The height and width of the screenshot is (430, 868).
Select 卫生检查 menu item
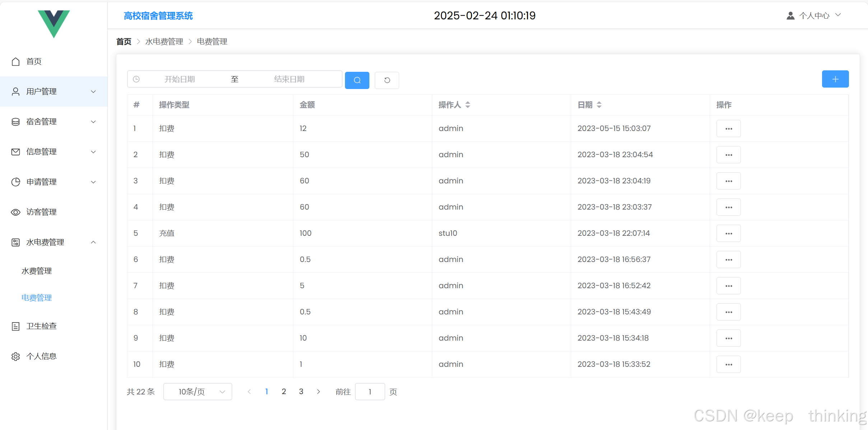click(x=41, y=326)
